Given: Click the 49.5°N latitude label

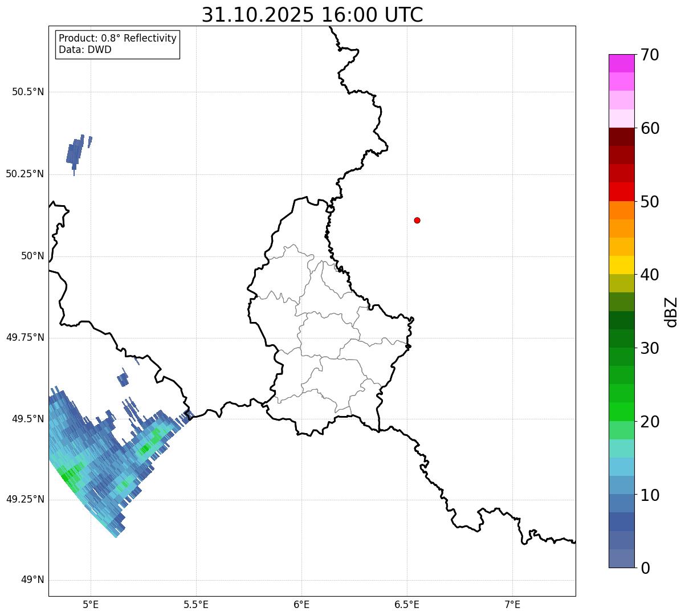Looking at the screenshot, I should 28,419.
